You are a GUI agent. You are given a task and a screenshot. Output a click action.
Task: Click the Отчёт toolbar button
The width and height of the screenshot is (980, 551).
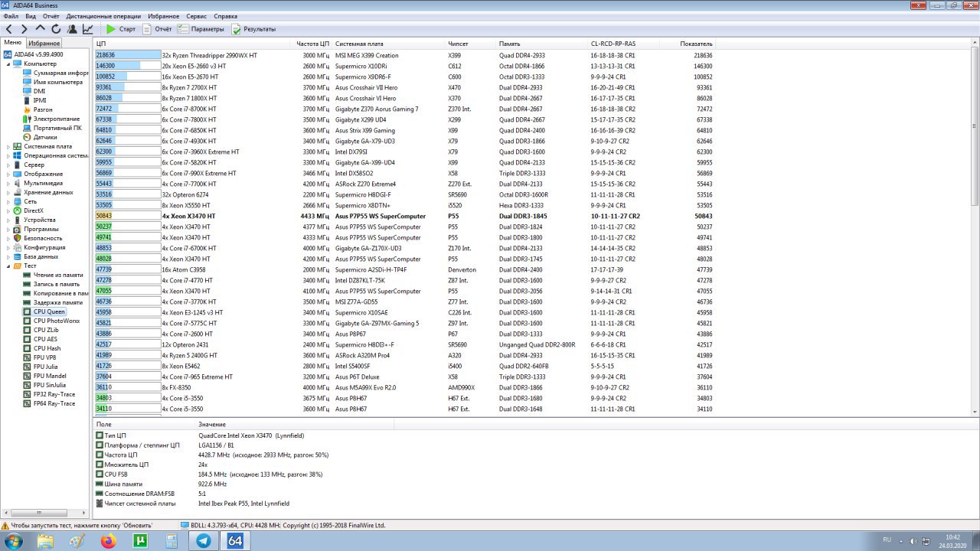156,29
